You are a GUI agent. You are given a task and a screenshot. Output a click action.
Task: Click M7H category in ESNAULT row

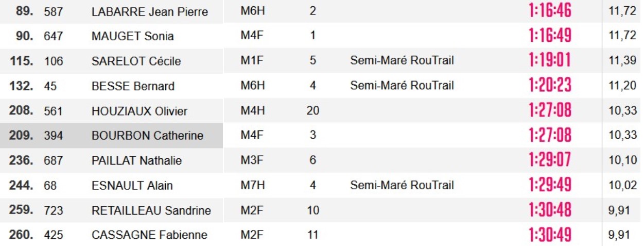coord(253,185)
